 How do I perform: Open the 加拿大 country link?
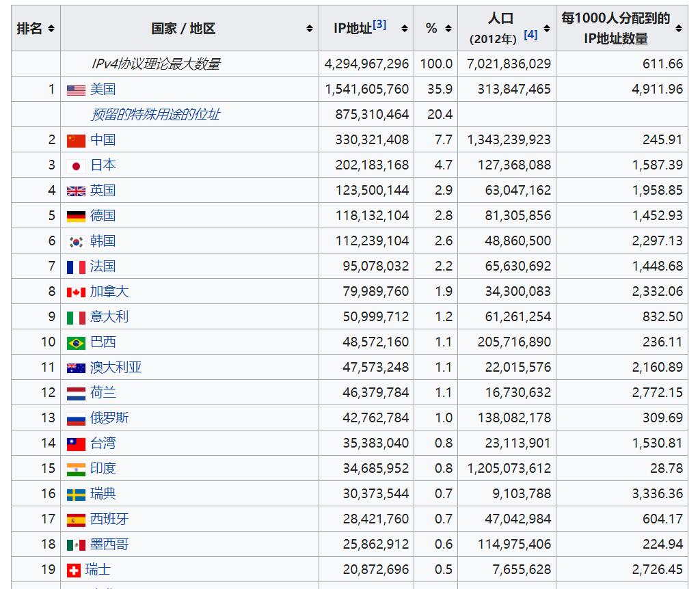pyautogui.click(x=109, y=291)
